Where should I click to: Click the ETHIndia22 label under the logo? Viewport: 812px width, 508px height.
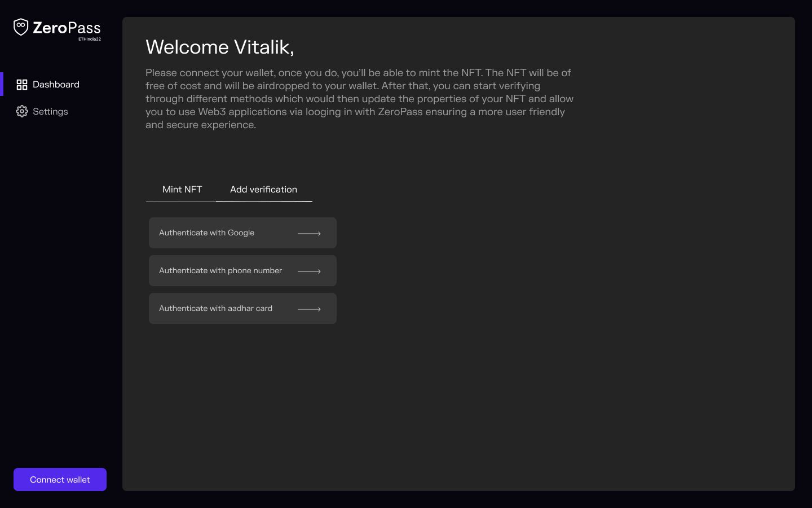click(90, 39)
